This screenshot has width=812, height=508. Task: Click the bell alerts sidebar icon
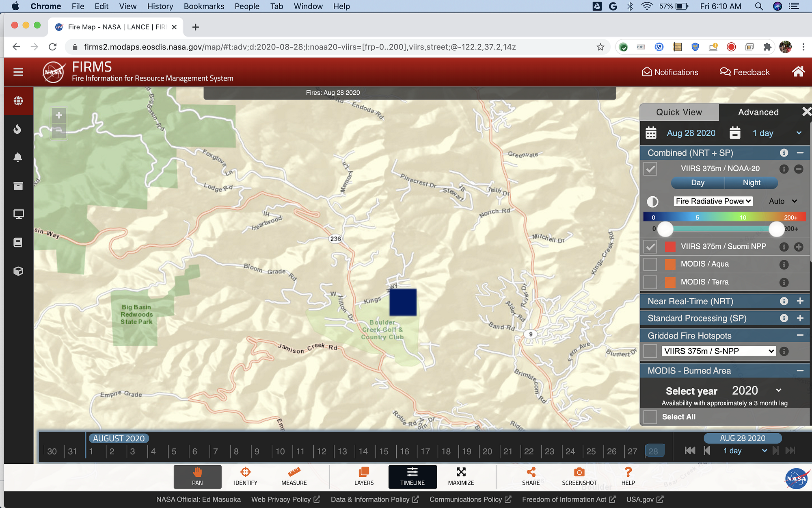[17, 158]
